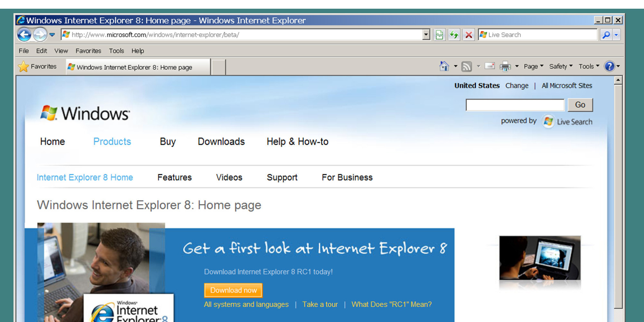This screenshot has width=644, height=322.
Task: Click the Live Search toolbar box
Action: 538,34
